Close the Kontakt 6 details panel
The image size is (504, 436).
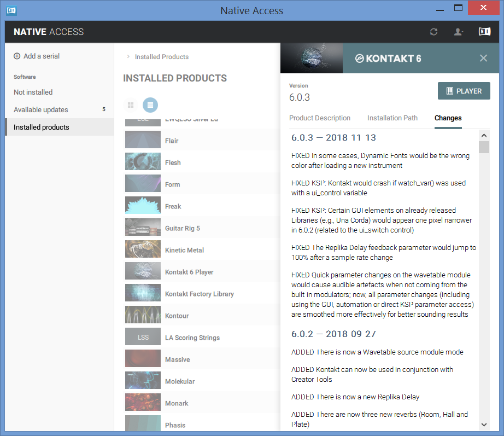[483, 58]
